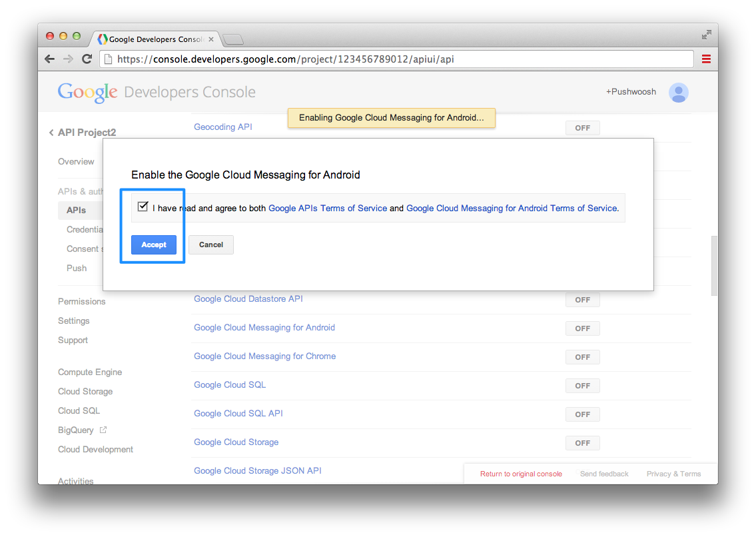Click API Project2 project name

click(x=87, y=132)
